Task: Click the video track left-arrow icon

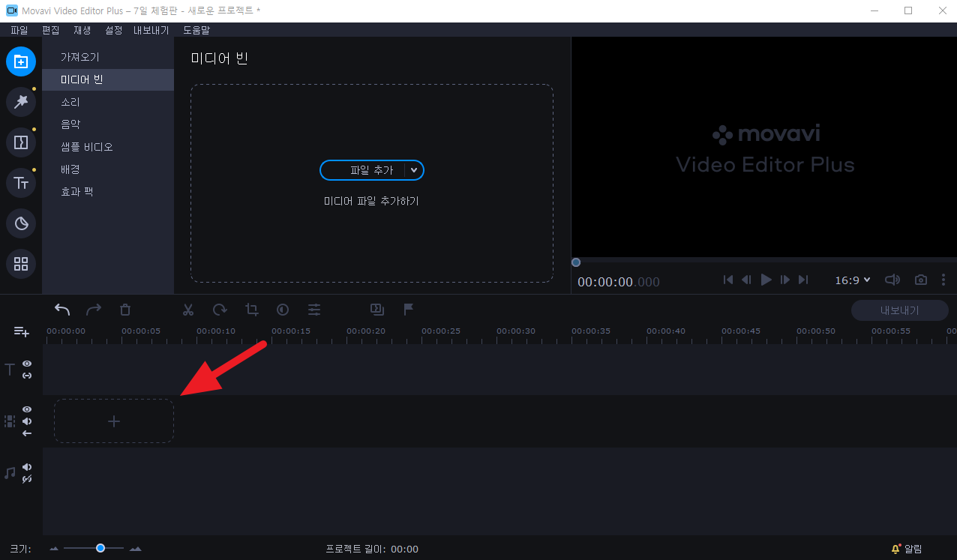Action: 27,433
